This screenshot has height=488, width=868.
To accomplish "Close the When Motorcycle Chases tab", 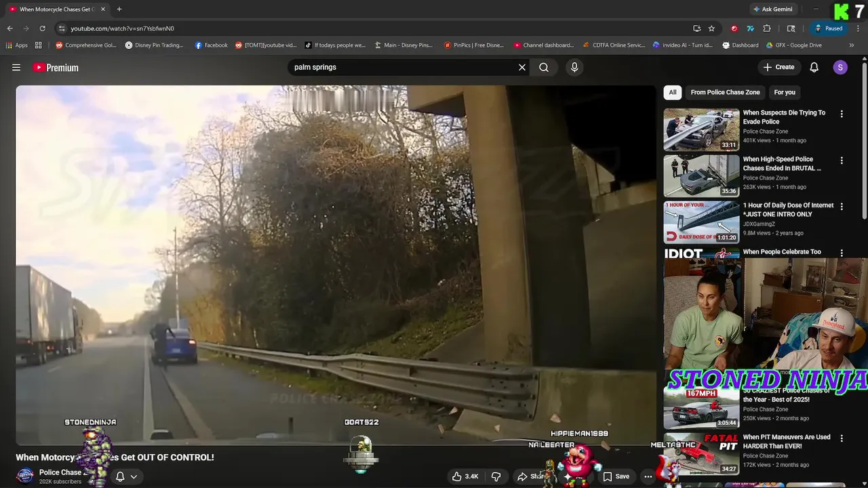I will 102,9.
